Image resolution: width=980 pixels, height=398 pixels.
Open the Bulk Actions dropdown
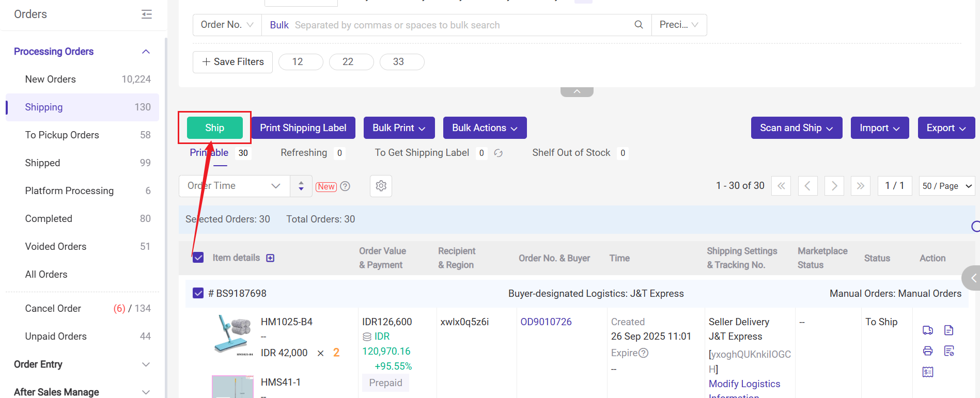(x=484, y=128)
